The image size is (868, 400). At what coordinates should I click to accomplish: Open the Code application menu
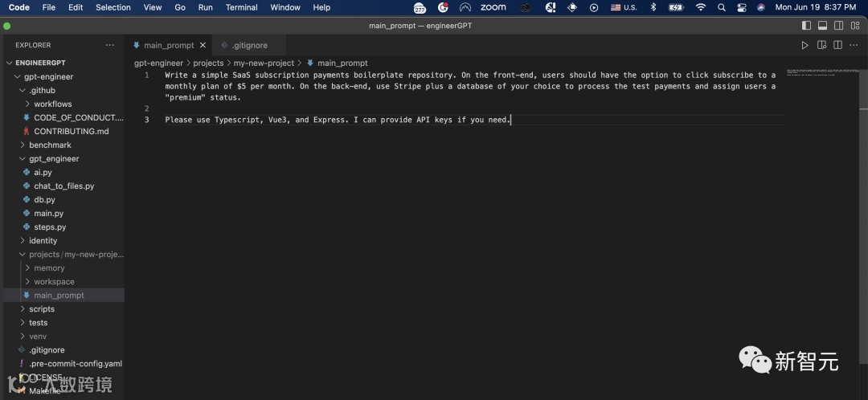click(x=19, y=7)
